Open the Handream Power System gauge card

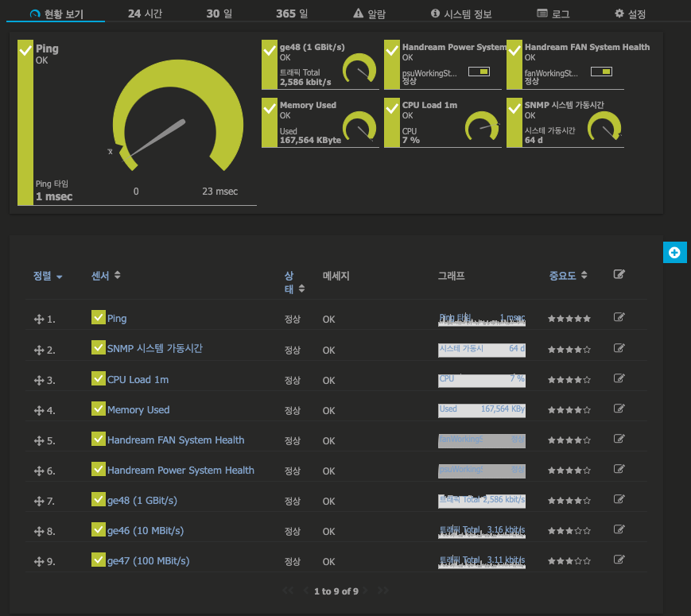(x=443, y=64)
